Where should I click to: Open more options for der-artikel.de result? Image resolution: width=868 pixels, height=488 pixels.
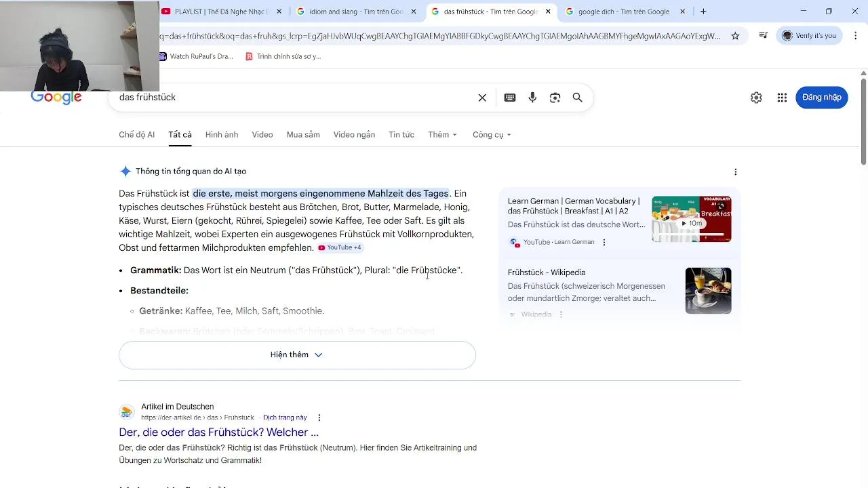tap(319, 418)
